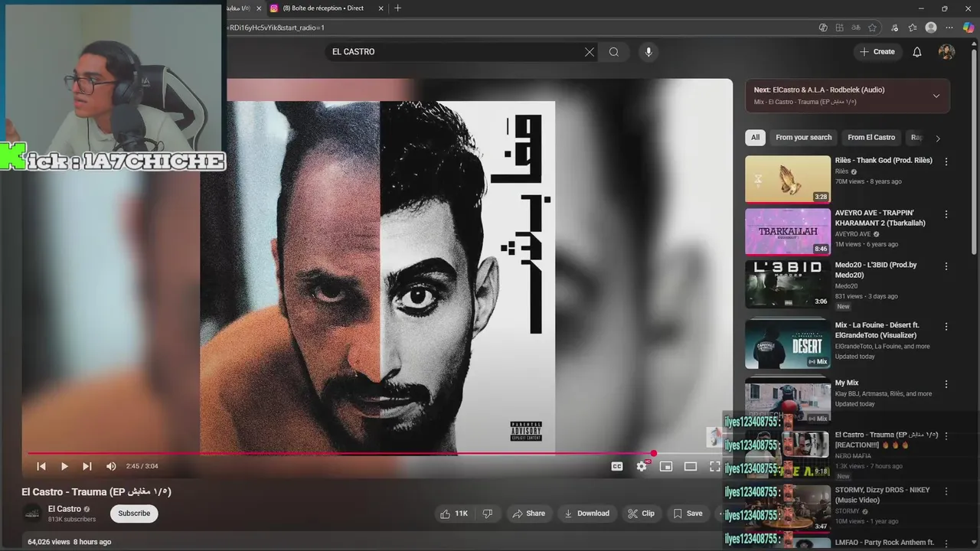Expand the Next up mix playlist panel
The image size is (980, 551).
point(936,96)
